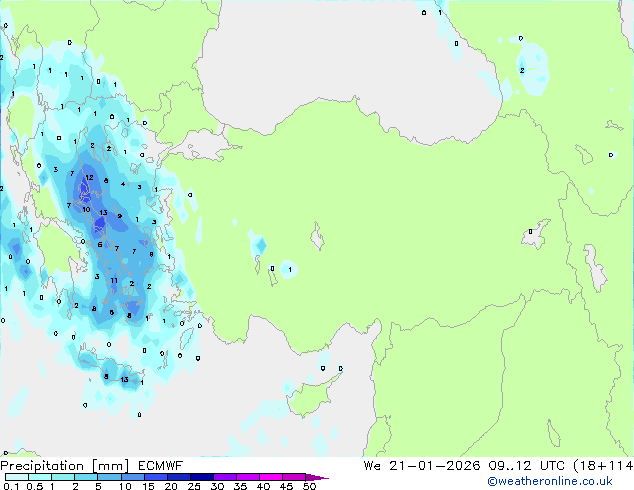Click the map value "12" over Greece
Screen dimensions: 634x490
point(89,177)
